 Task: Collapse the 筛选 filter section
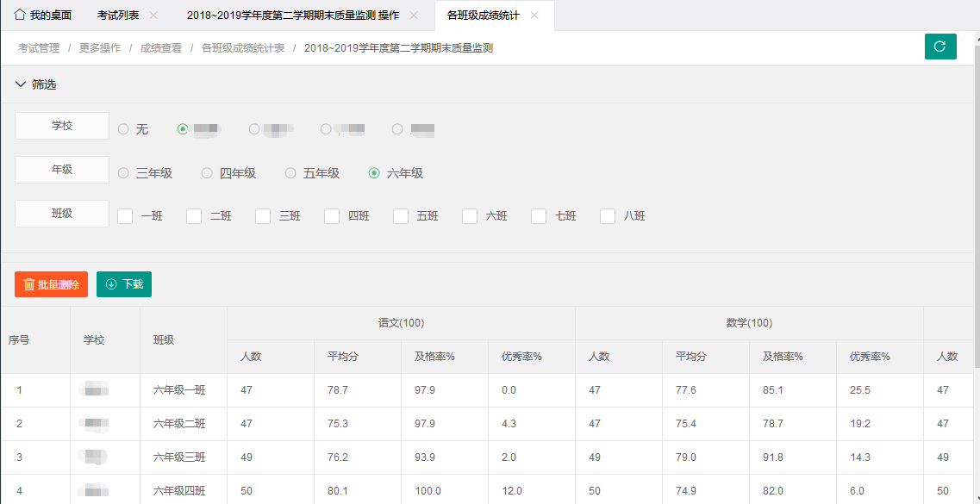click(x=19, y=84)
